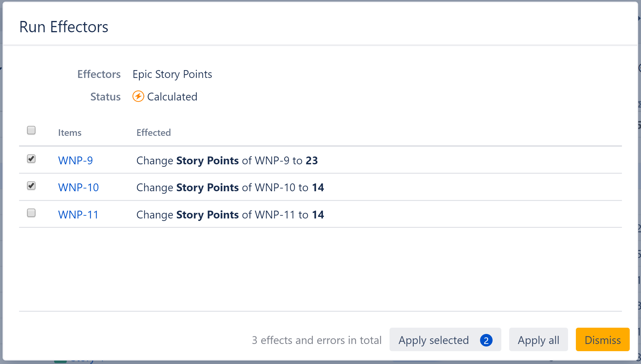Dismiss the Run Effectors dialog
Viewport: 641px width, 364px height.
coord(602,340)
